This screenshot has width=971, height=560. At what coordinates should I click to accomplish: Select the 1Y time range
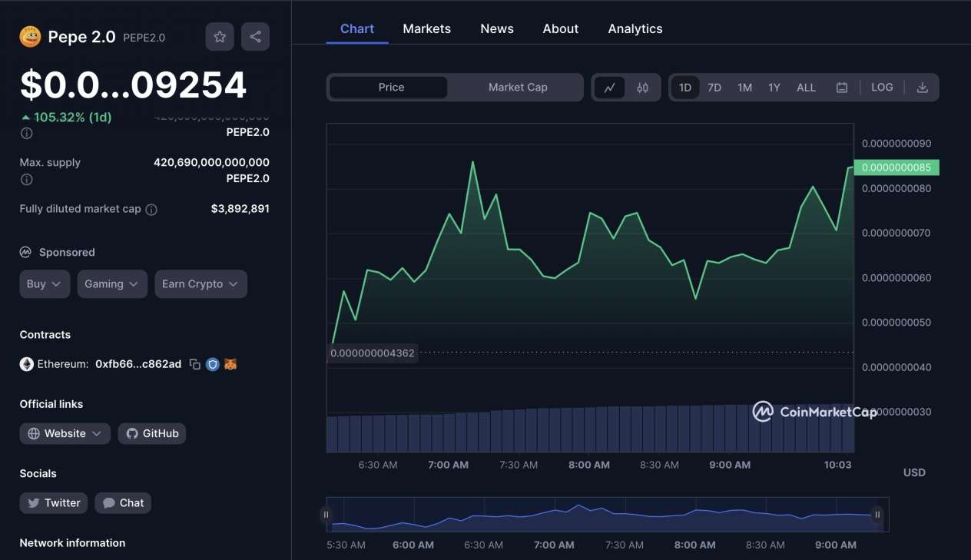pos(774,88)
